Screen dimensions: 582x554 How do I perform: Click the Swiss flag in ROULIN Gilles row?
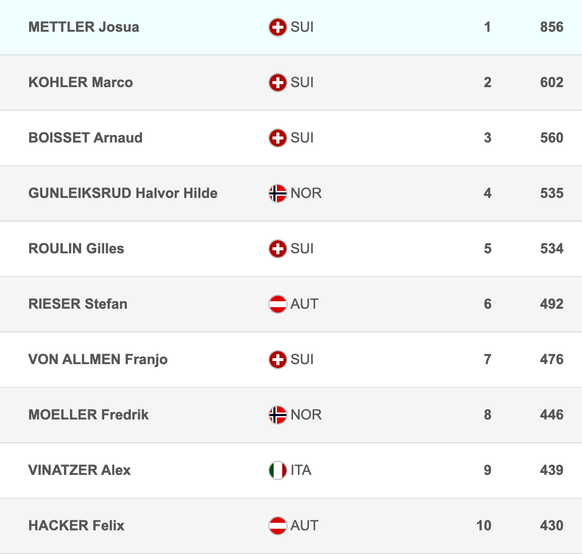(x=278, y=249)
